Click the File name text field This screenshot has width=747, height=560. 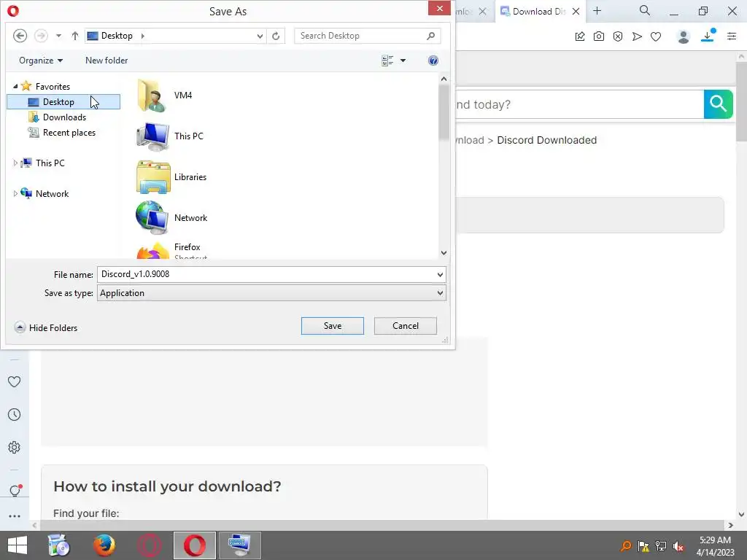(x=267, y=274)
